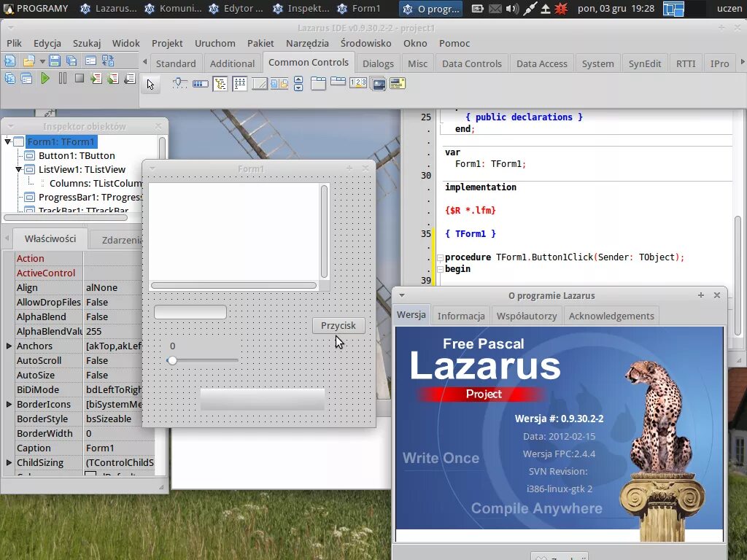Screen dimensions: 747x560
Task: Open the recent files dropdown arrow
Action: coord(42,61)
